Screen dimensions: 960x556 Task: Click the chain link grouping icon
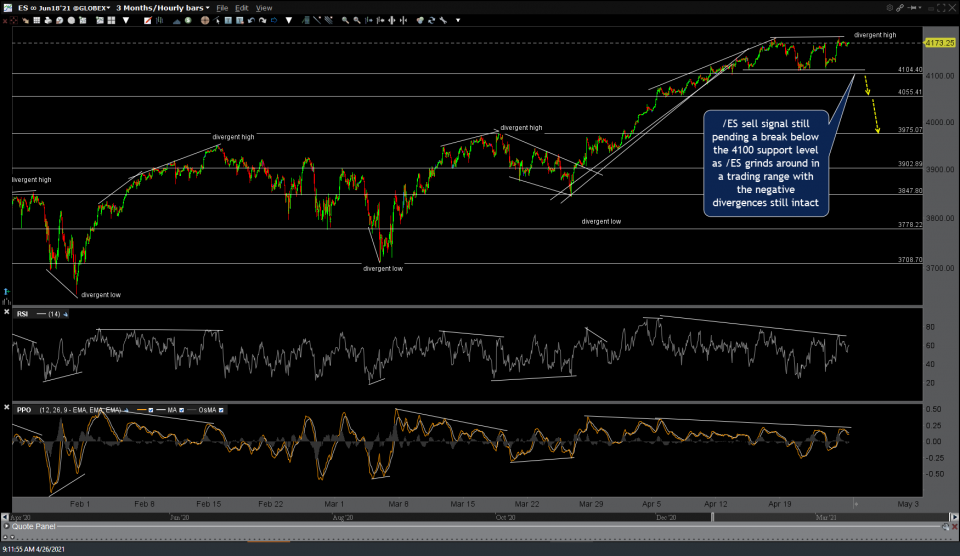pos(900,8)
